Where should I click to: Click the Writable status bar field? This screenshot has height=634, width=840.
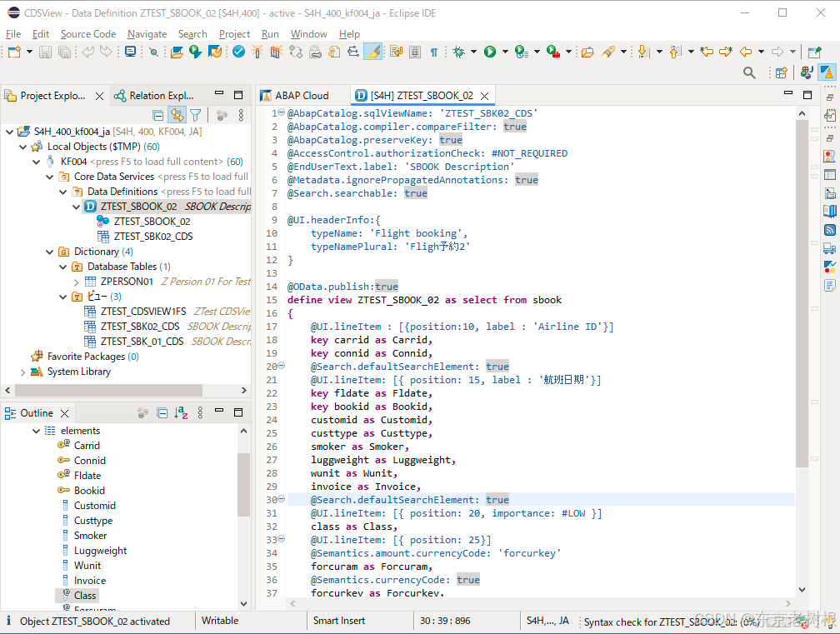coord(220,621)
